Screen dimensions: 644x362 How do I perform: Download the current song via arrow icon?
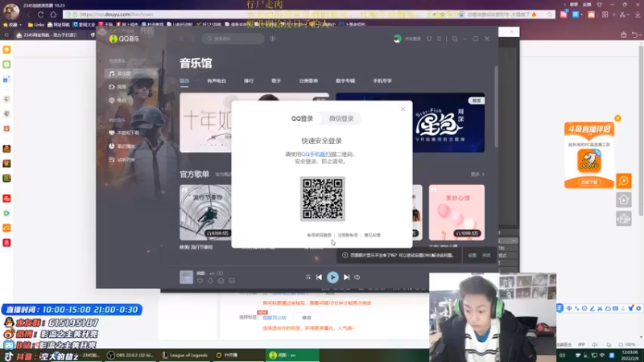pyautogui.click(x=210, y=281)
